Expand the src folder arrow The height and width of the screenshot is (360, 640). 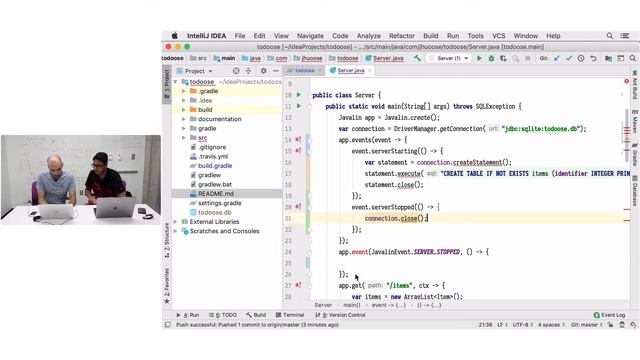pyautogui.click(x=184, y=138)
